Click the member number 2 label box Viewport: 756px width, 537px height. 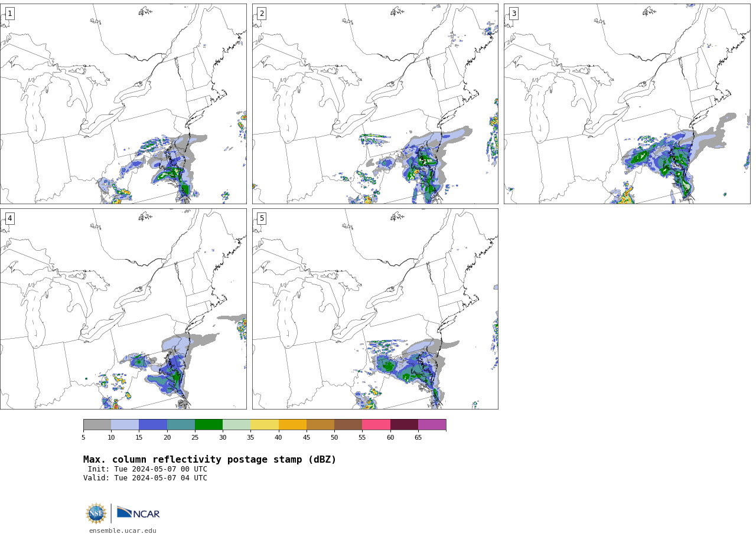click(262, 14)
